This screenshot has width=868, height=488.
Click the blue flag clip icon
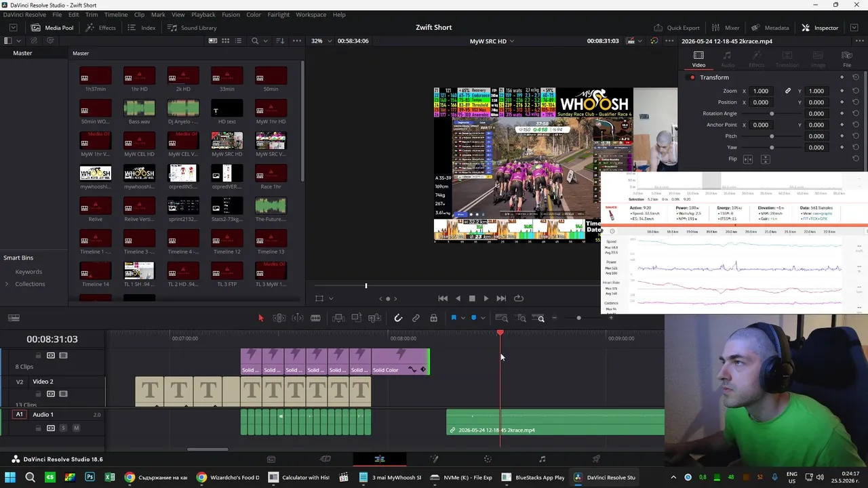pos(454,318)
